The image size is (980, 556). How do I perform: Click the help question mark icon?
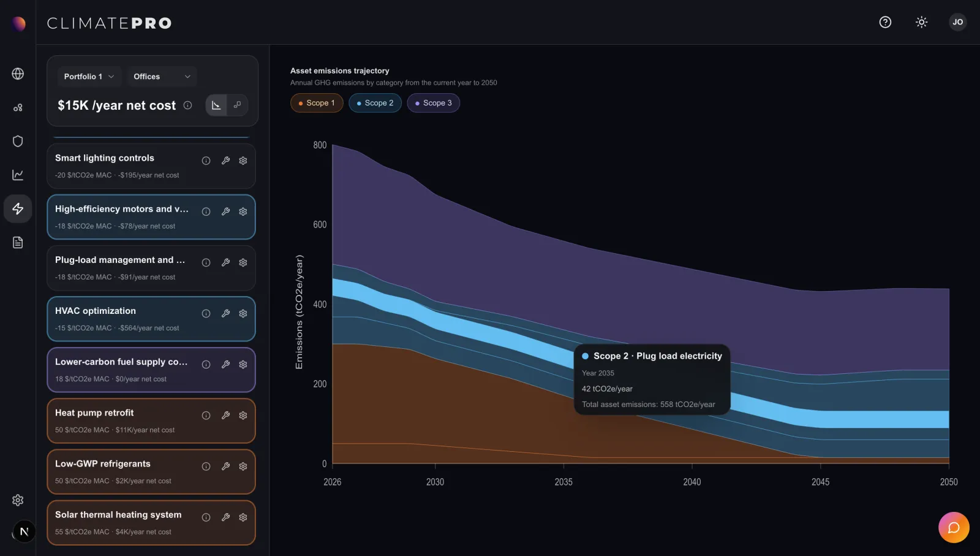click(885, 22)
